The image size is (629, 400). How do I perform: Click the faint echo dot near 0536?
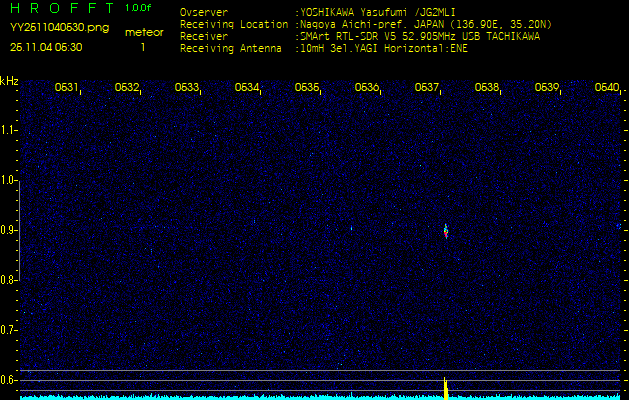pos(351,228)
